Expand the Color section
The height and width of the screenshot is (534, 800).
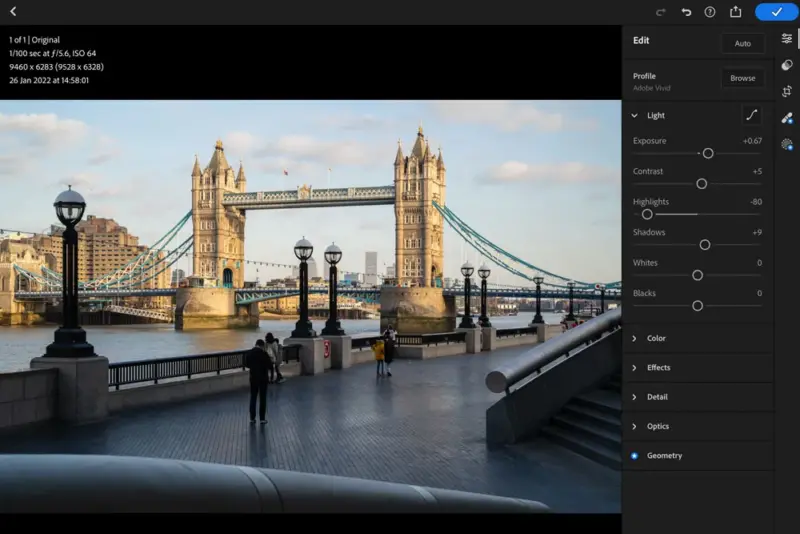pyautogui.click(x=656, y=338)
